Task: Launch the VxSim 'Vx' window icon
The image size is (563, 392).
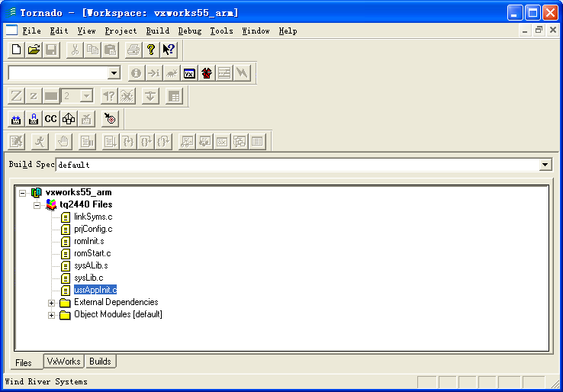Action: pos(189,73)
